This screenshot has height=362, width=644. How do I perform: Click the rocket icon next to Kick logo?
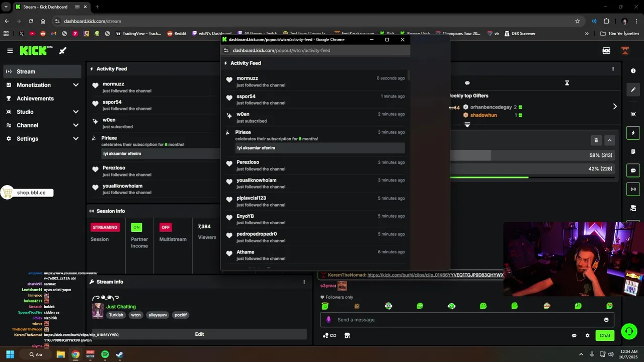click(x=63, y=51)
